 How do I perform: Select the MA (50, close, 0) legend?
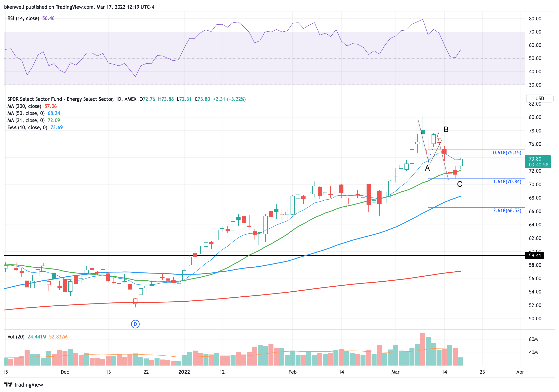(x=26, y=113)
